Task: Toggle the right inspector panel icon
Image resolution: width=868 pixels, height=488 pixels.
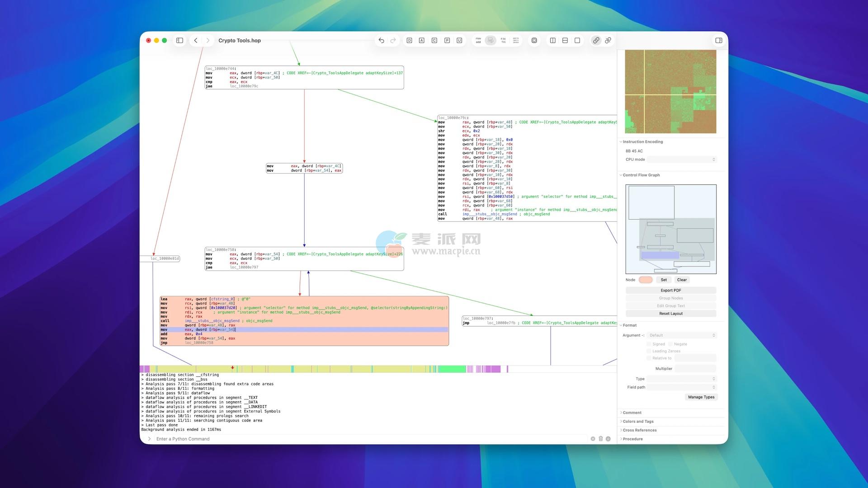Action: (719, 41)
